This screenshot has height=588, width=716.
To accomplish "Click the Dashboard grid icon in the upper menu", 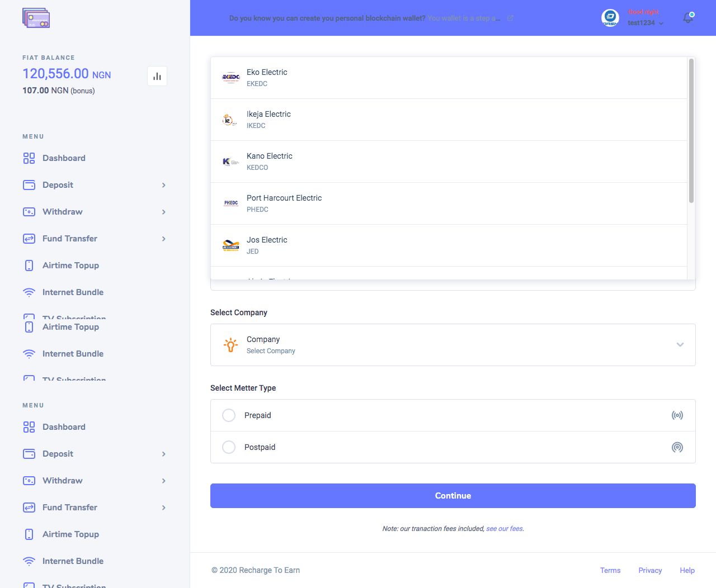I will tap(29, 158).
